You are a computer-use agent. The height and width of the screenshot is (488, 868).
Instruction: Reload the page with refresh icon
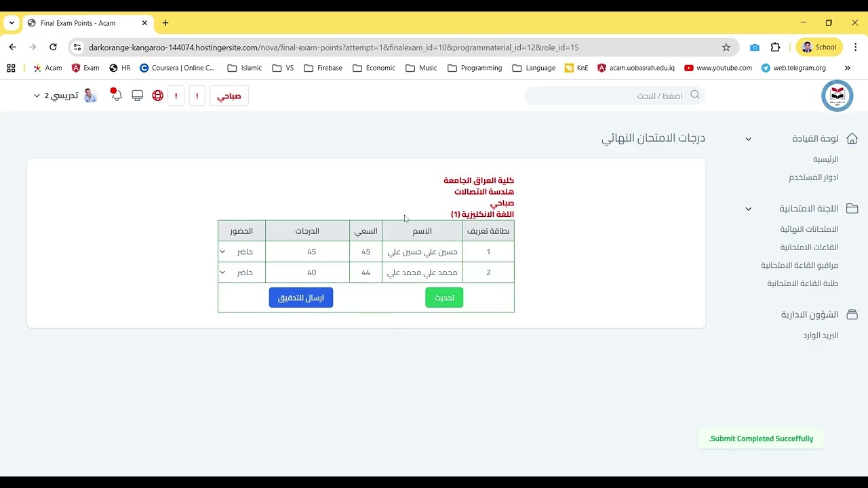tap(54, 47)
